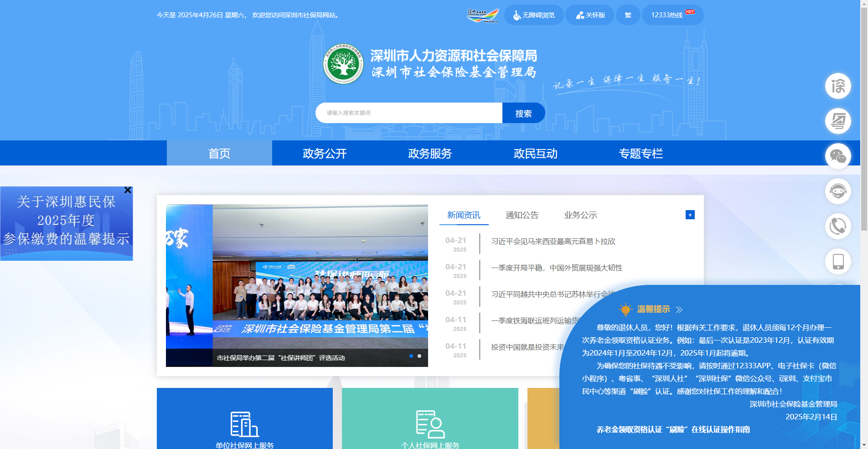The height and width of the screenshot is (449, 868).
Task: Toggle traditional Chinese with the 繁 button
Action: pyautogui.click(x=628, y=15)
